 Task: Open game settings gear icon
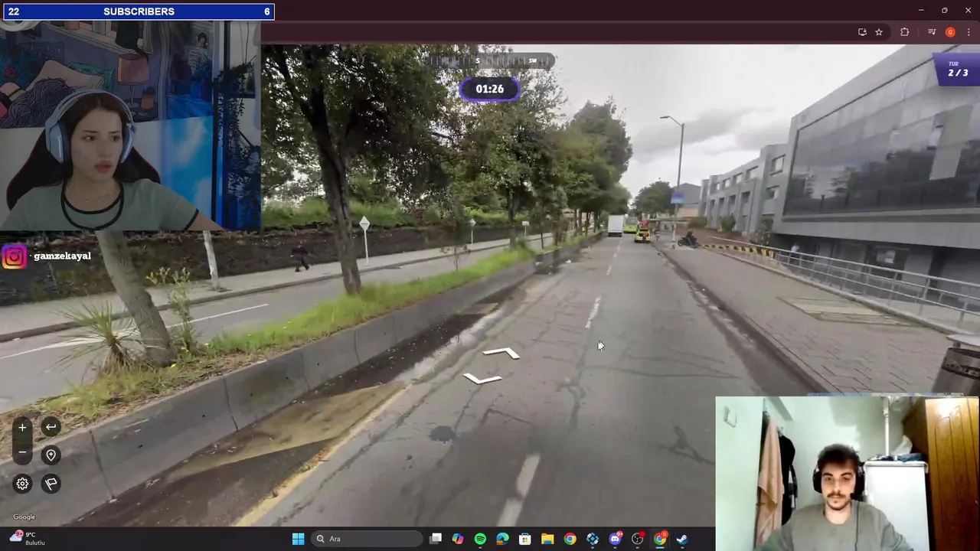pyautogui.click(x=22, y=484)
